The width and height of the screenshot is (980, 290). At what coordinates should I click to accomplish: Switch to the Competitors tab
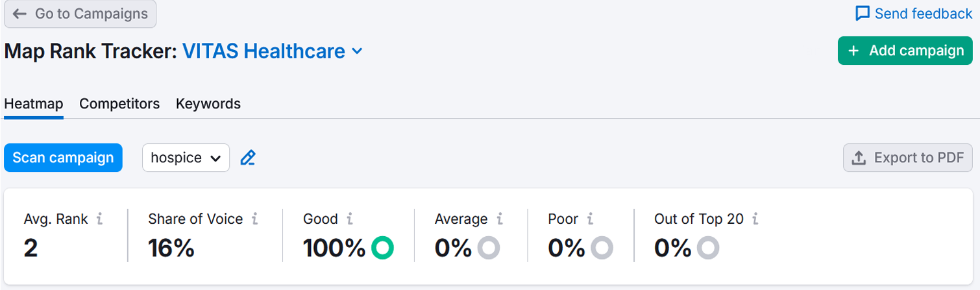(x=119, y=104)
